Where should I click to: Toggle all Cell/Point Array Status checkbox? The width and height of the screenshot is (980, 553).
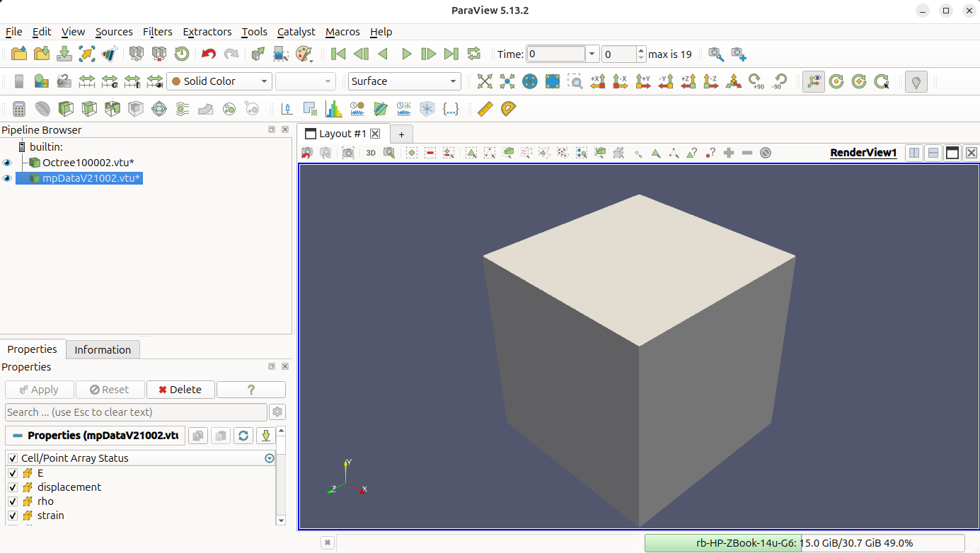(13, 458)
